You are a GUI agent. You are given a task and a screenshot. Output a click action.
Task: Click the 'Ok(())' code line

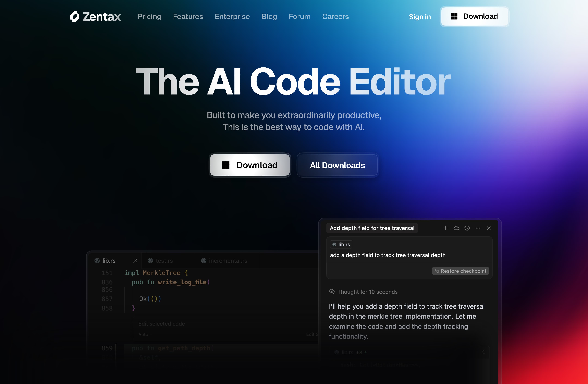click(x=150, y=299)
